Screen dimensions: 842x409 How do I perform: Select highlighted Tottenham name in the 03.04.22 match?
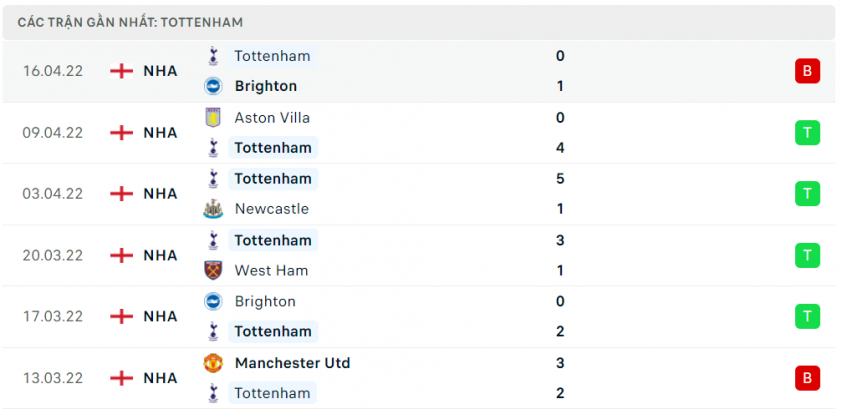tap(273, 179)
